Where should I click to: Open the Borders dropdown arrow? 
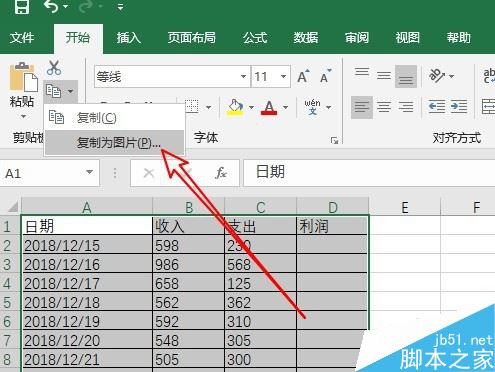click(x=209, y=107)
